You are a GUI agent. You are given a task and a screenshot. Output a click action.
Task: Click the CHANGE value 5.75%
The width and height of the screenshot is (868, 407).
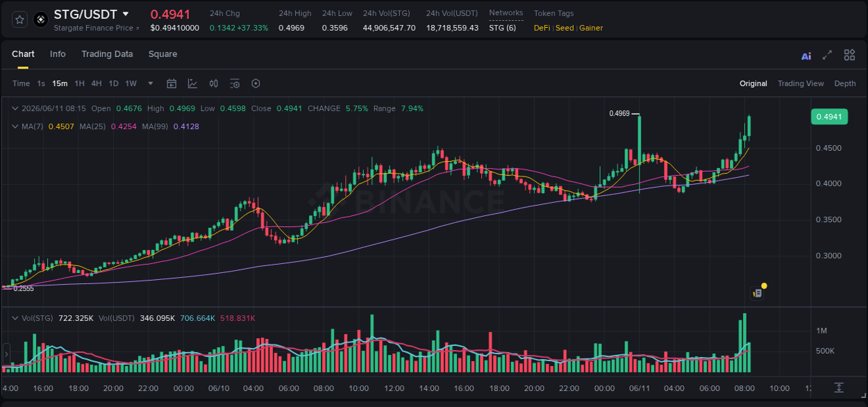point(357,108)
